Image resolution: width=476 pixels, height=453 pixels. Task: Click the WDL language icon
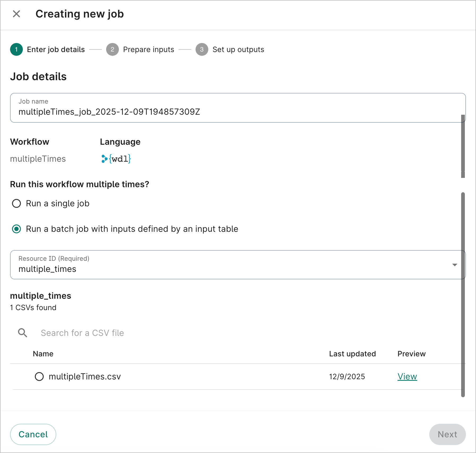115,159
